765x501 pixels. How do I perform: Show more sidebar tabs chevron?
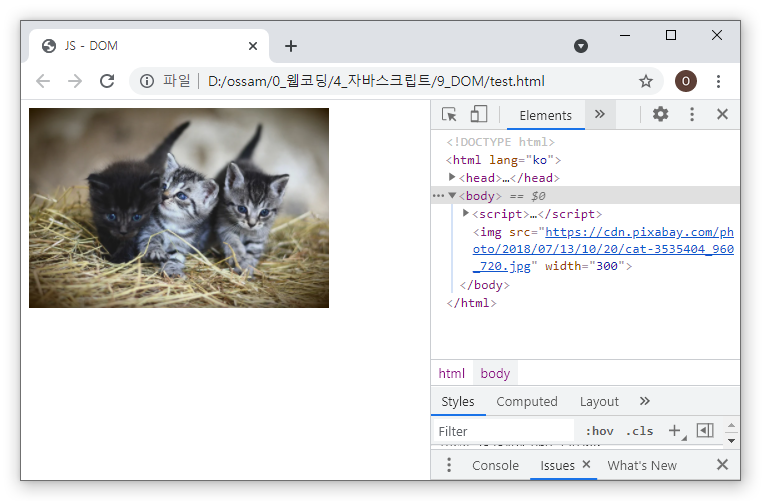click(x=644, y=401)
